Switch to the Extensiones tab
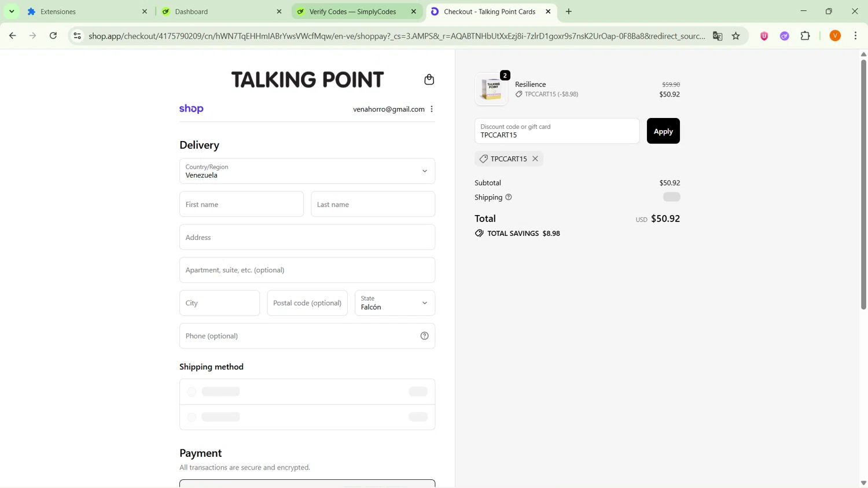The height and width of the screenshot is (488, 868). (x=87, y=12)
